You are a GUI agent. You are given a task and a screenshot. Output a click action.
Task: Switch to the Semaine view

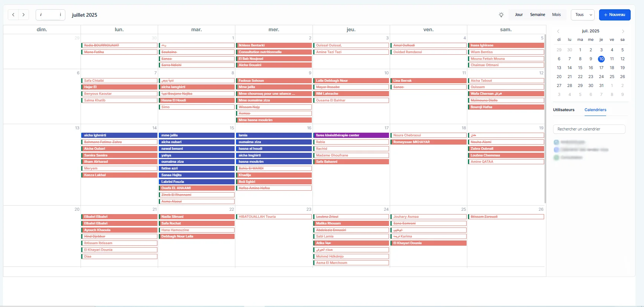537,15
